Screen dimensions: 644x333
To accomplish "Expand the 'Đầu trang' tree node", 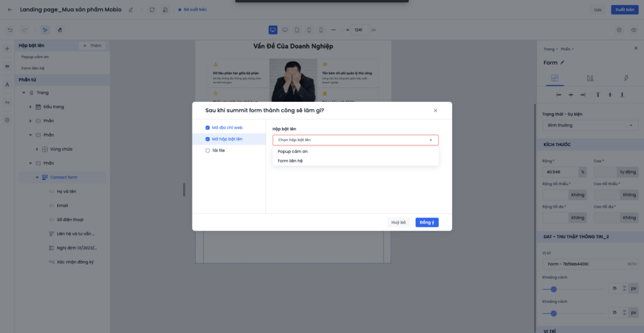I will [30, 106].
